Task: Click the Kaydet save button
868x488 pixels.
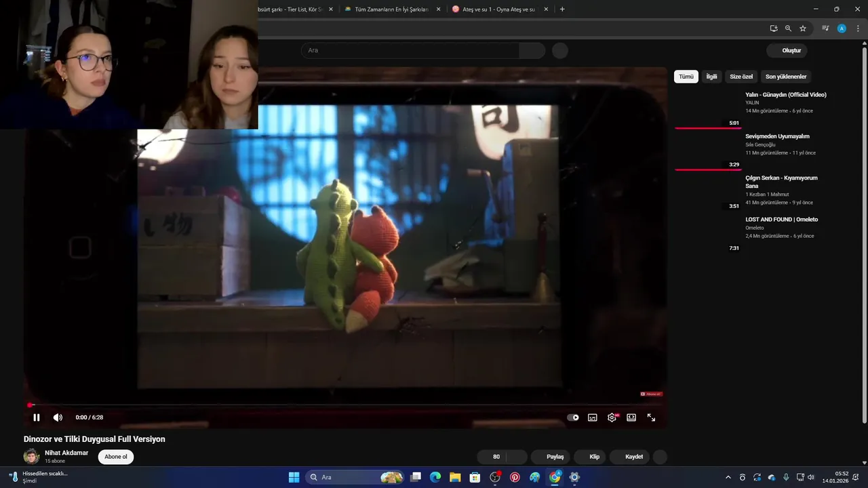Action: (x=629, y=457)
